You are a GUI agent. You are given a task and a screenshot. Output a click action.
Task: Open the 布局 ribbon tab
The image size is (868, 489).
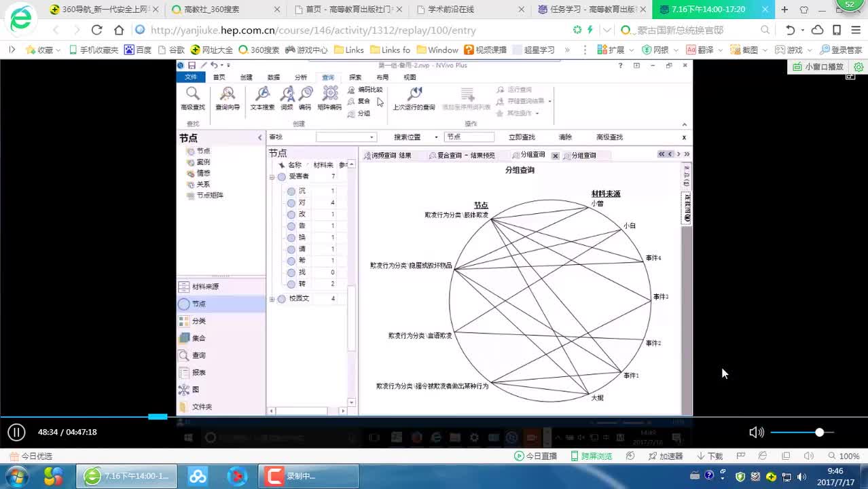[382, 77]
